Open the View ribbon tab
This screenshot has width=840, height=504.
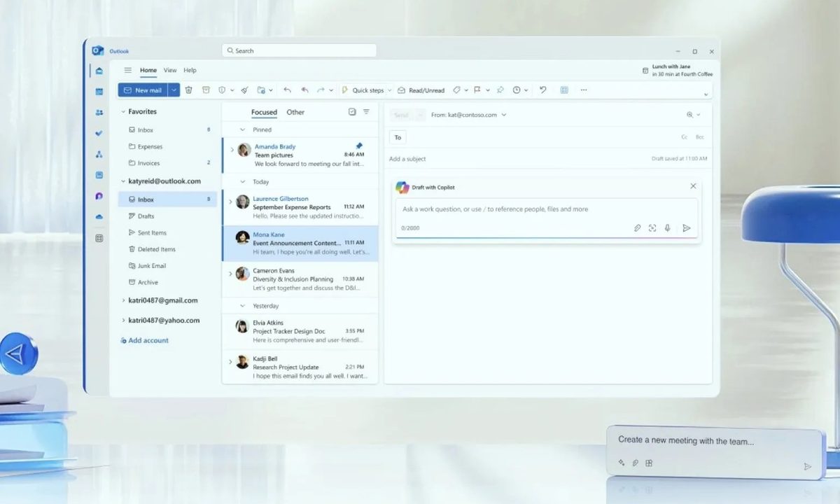(170, 70)
